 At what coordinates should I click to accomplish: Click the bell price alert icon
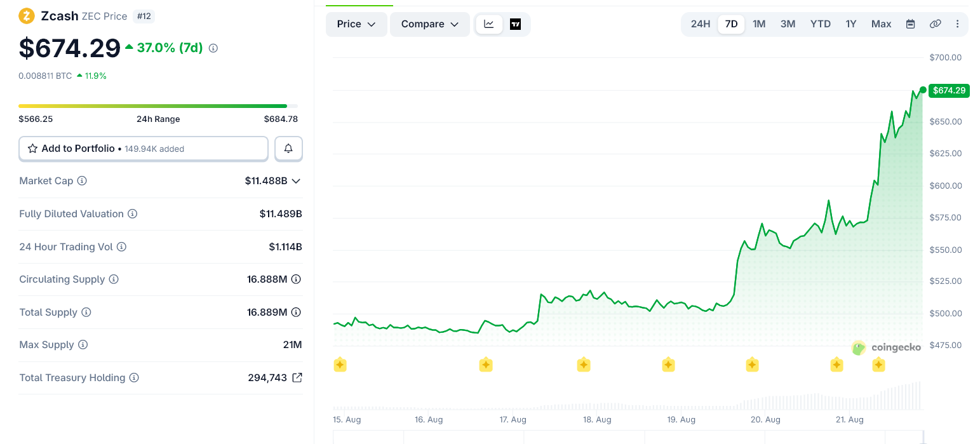point(288,149)
